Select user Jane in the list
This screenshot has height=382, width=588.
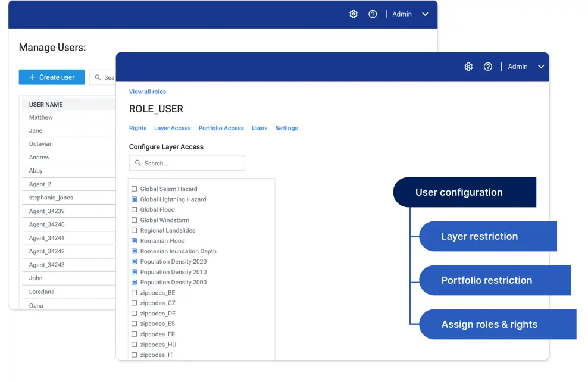[69, 130]
